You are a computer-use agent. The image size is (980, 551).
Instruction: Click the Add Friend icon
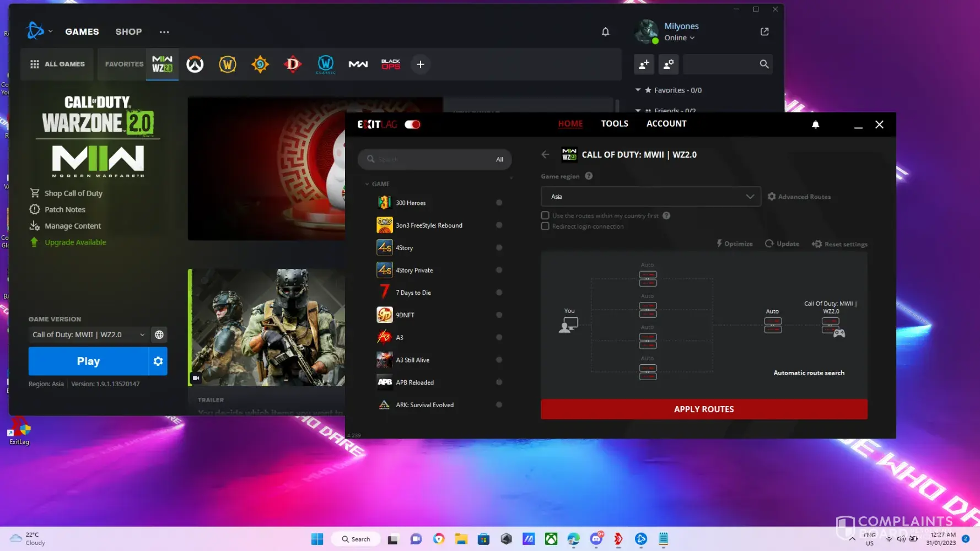[x=644, y=64]
